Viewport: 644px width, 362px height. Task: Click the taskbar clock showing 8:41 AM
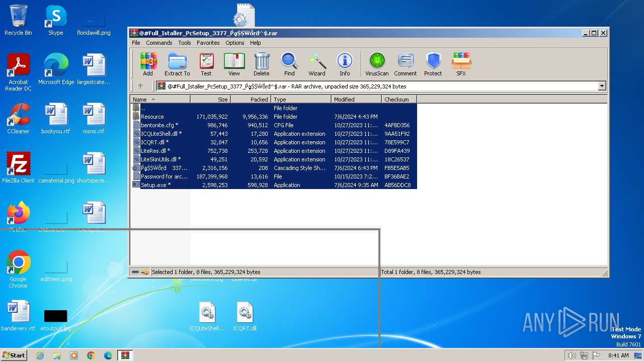click(618, 355)
